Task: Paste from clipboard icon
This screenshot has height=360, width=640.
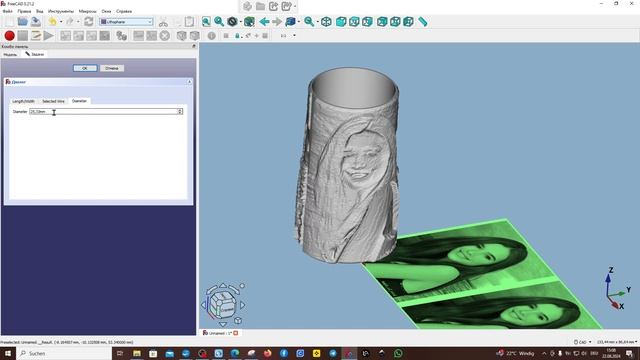Action: pyautogui.click(x=189, y=22)
